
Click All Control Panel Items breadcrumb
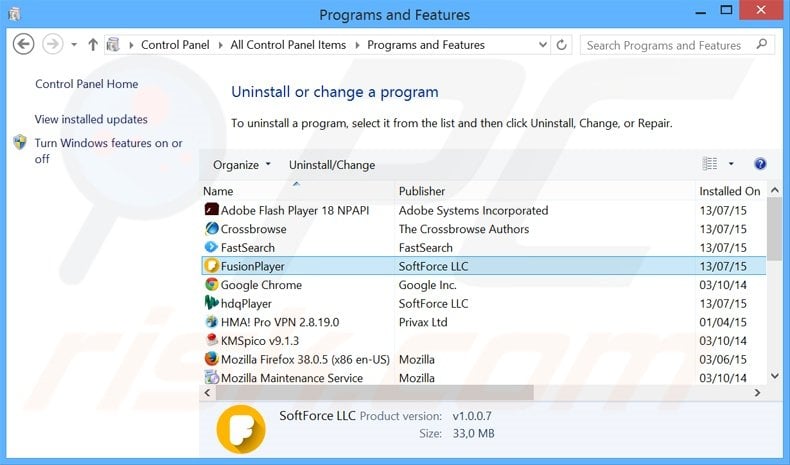coord(288,45)
